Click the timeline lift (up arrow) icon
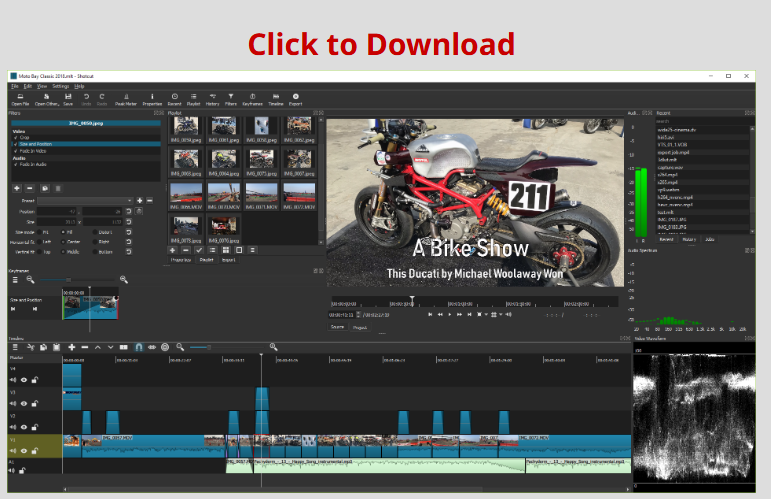This screenshot has width=771, height=499. pos(97,347)
